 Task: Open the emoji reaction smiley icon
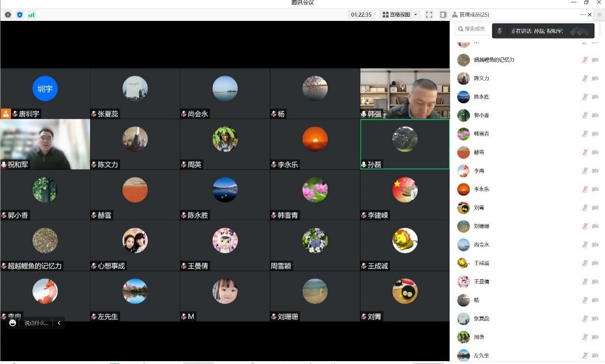click(13, 323)
